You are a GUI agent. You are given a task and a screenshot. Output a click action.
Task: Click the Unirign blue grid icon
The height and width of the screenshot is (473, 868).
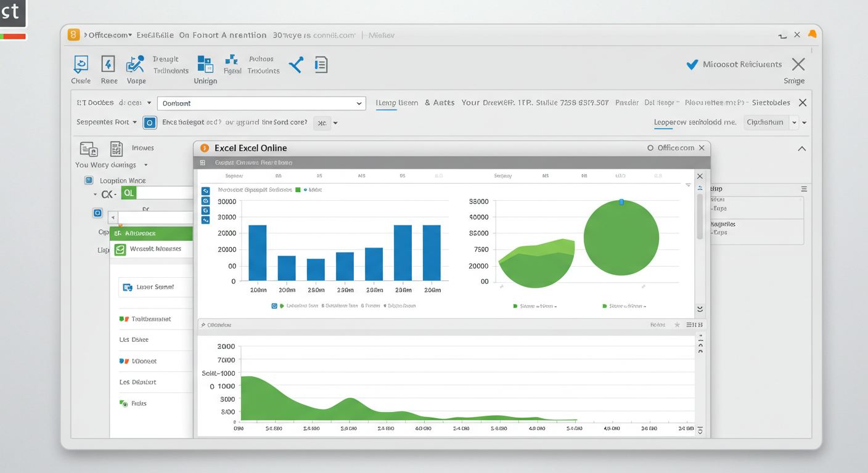205,64
